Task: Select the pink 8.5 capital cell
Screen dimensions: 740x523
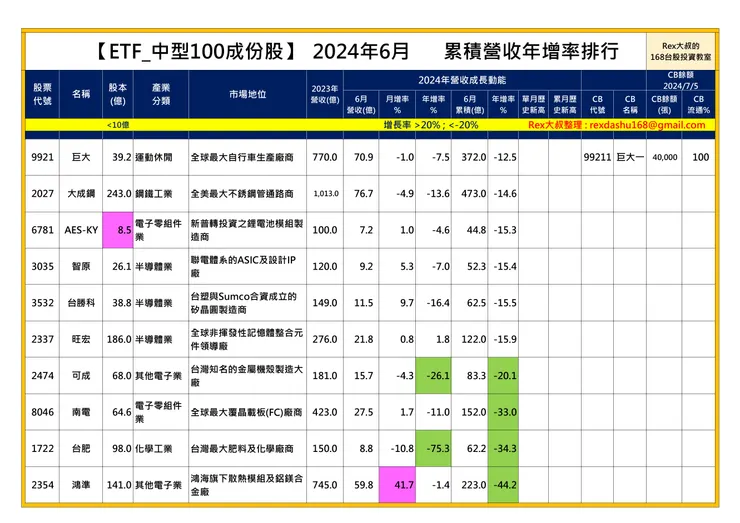Action: [x=118, y=230]
